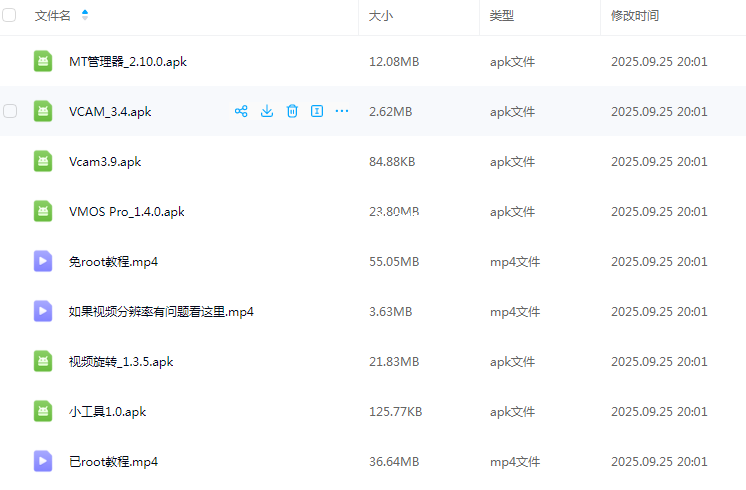Screen dimensions: 746x490
Task: Click the 3.63MB size cell
Action: tap(391, 312)
